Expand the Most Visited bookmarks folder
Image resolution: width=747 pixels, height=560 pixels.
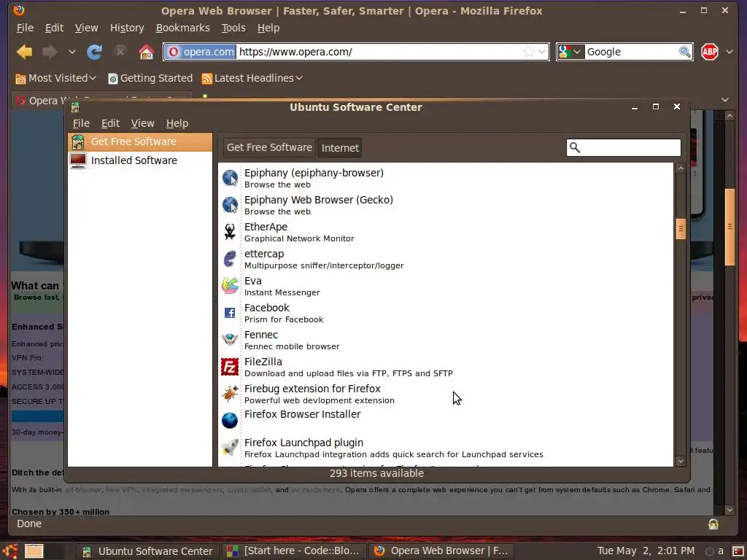click(x=55, y=78)
